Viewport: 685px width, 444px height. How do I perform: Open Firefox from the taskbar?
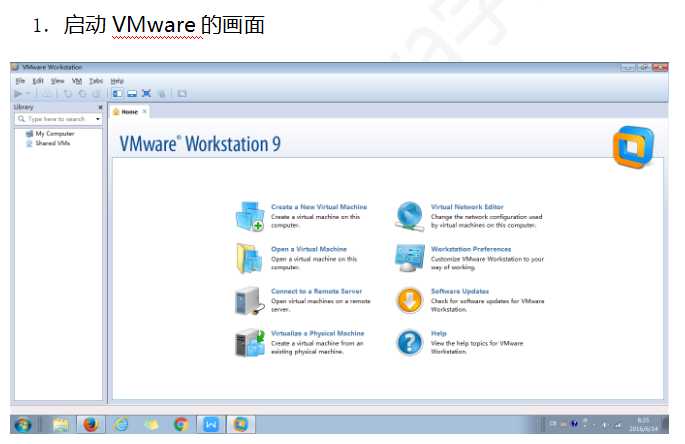pyautogui.click(x=91, y=424)
